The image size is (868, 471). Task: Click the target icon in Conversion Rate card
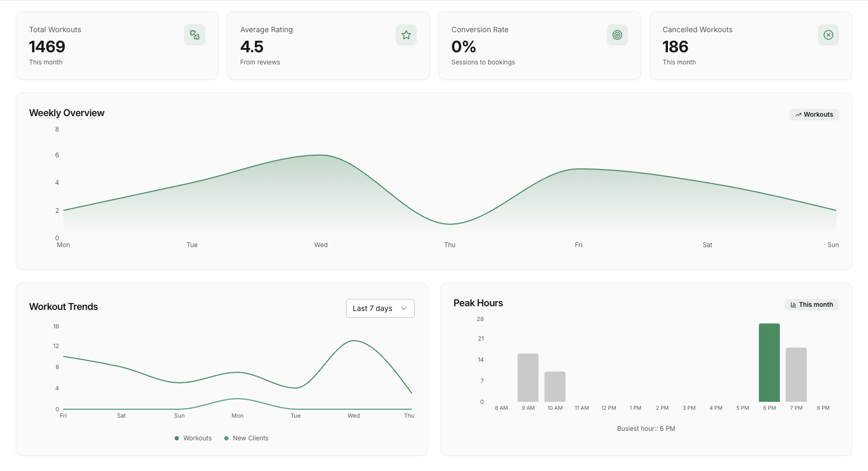pos(617,35)
